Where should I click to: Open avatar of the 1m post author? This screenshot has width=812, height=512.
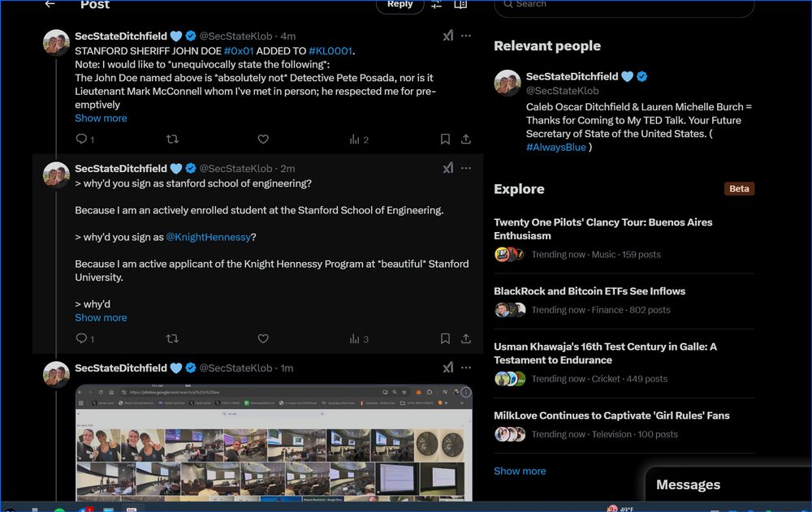(x=56, y=374)
